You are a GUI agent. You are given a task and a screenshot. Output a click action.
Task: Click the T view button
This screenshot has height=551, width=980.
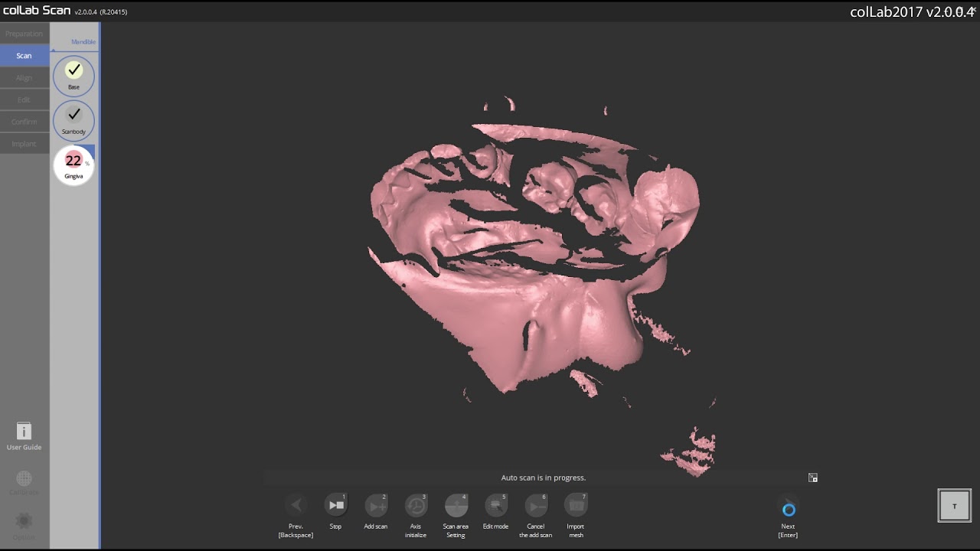[x=955, y=506]
